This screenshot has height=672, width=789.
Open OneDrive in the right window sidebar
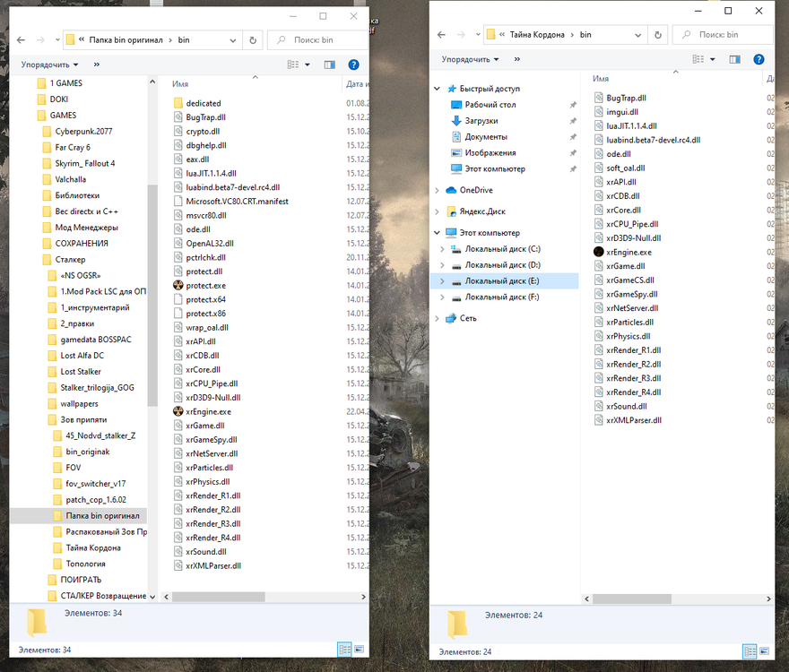tap(474, 190)
